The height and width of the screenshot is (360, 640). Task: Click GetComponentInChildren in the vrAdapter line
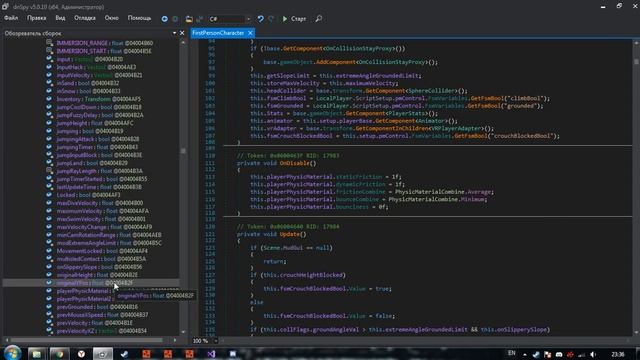click(393, 128)
